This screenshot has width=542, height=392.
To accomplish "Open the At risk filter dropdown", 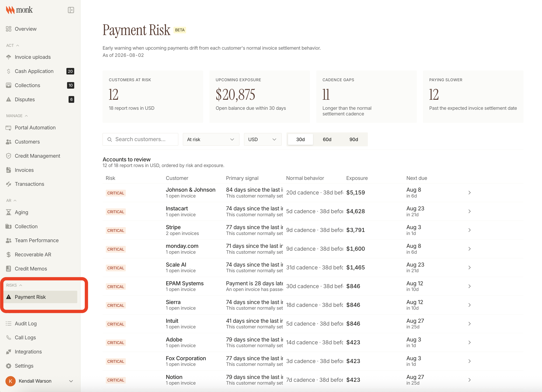I will tap(211, 139).
